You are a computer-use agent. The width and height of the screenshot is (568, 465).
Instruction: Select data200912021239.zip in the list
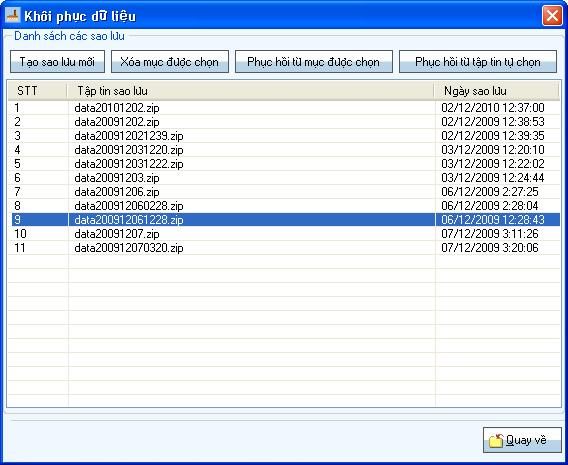[x=284, y=136]
